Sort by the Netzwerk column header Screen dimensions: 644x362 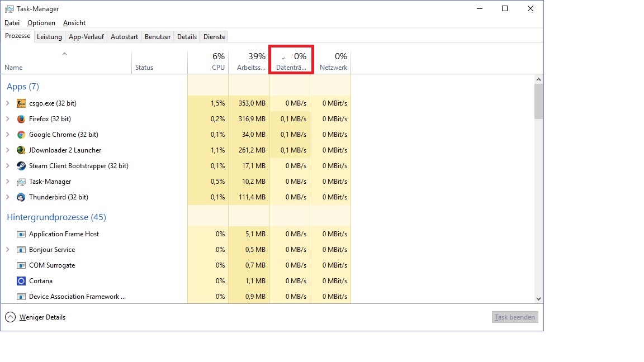[x=330, y=62]
